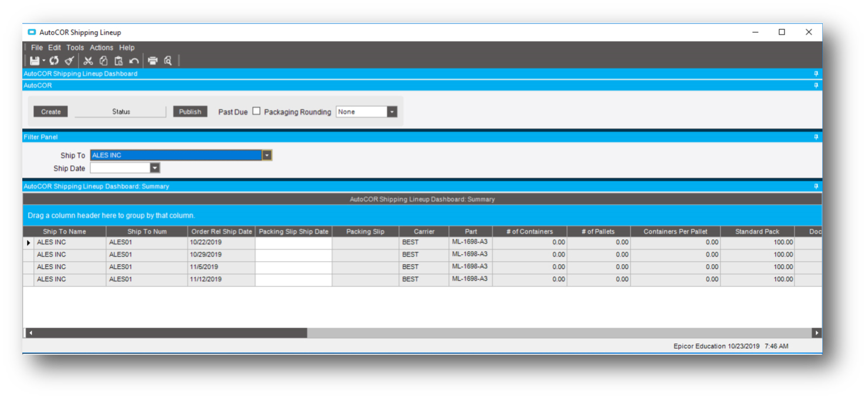868x400 pixels.
Task: Click the # of Containers column header
Action: pos(529,232)
